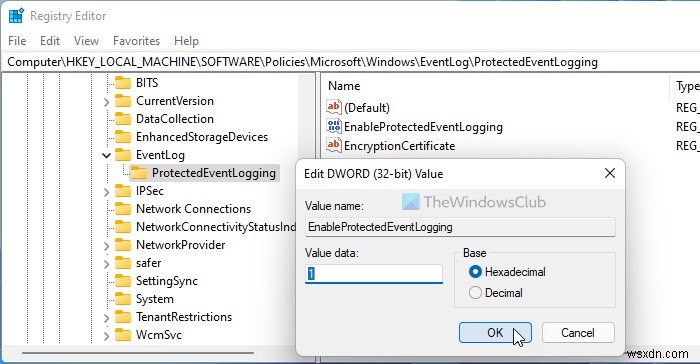This screenshot has height=364, width=700.
Task: Click the BITS folder icon
Action: click(123, 83)
